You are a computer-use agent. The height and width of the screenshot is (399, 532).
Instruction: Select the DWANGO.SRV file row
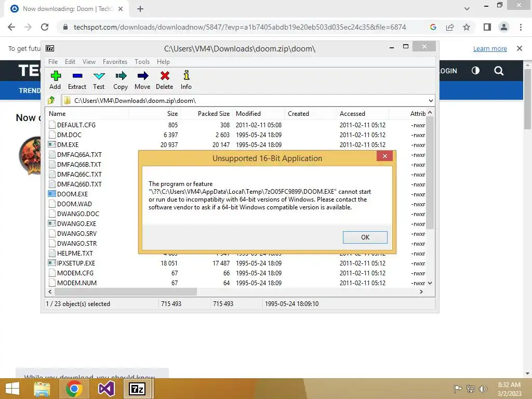pos(236,233)
